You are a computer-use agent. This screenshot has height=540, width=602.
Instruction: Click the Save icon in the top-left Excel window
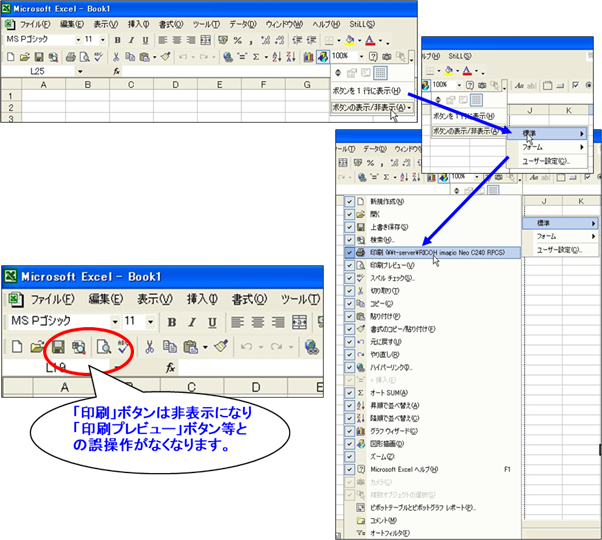[39, 57]
